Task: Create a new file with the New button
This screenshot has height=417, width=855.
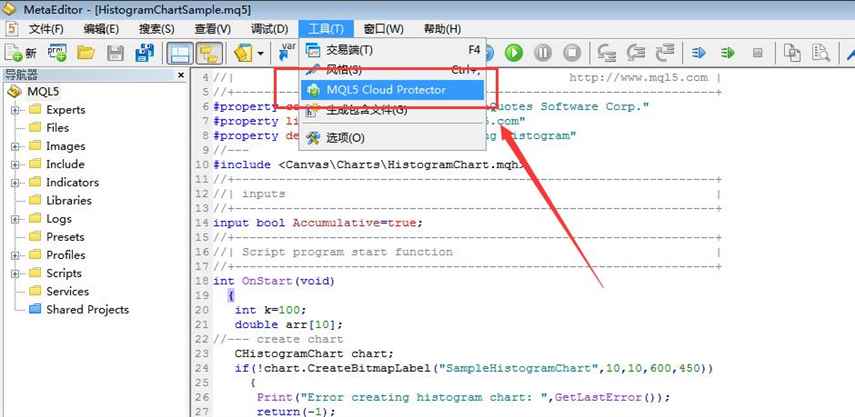Action: (x=21, y=53)
